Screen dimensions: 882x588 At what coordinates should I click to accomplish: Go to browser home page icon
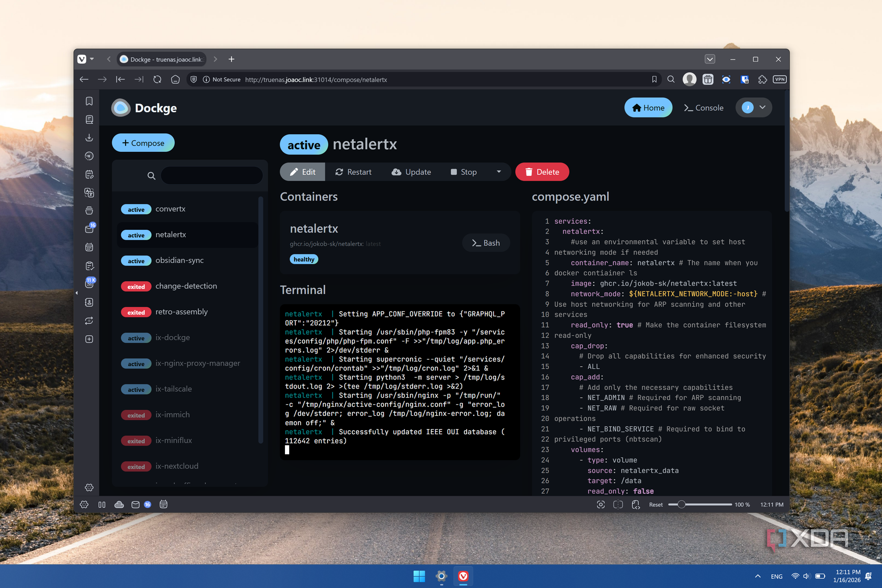click(175, 79)
